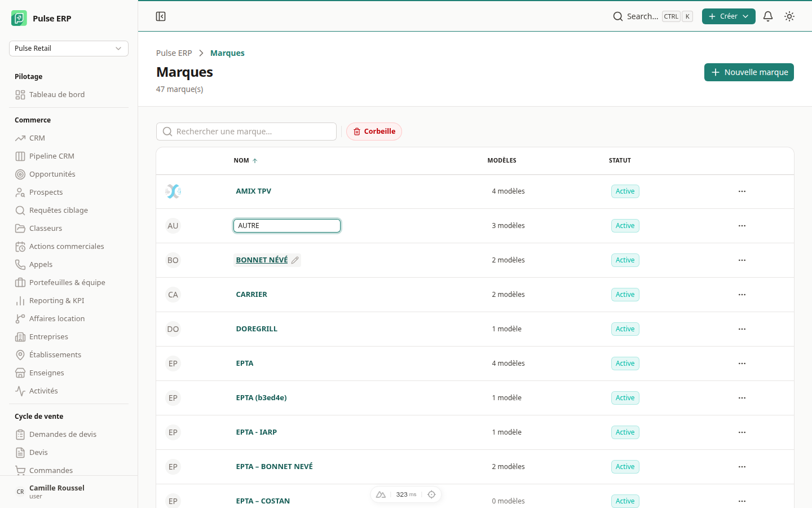Click the Enseignes store icon

(20, 373)
